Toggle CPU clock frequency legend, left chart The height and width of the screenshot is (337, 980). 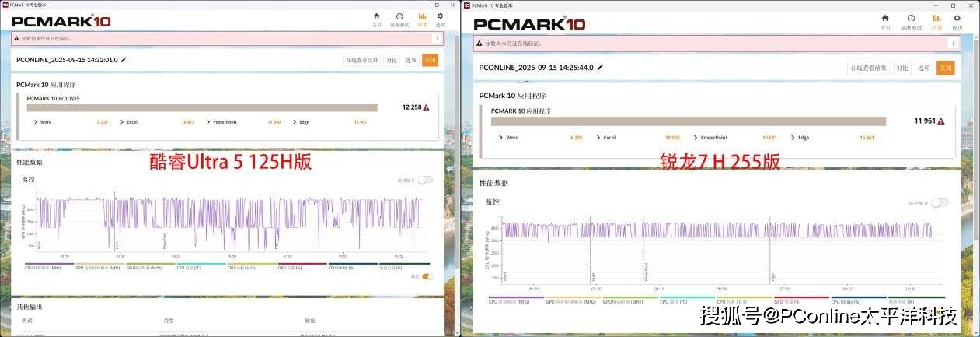(49, 266)
